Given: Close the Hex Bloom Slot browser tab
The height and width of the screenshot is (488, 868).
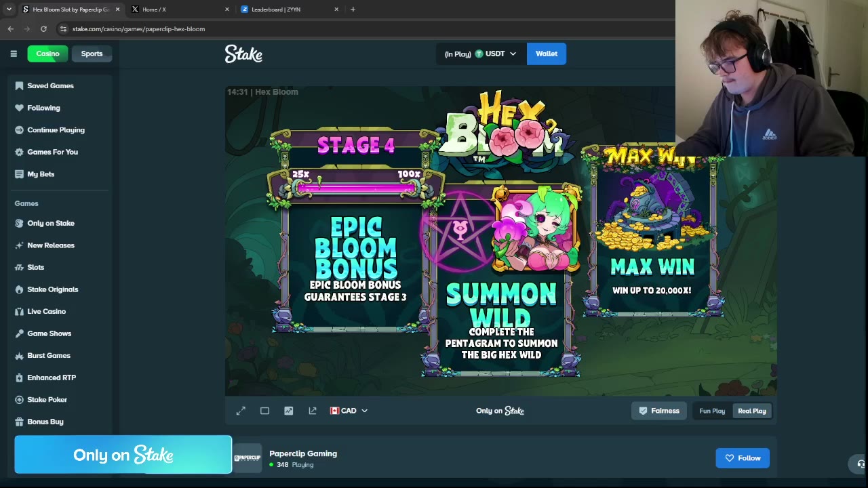Looking at the screenshot, I should [x=117, y=9].
